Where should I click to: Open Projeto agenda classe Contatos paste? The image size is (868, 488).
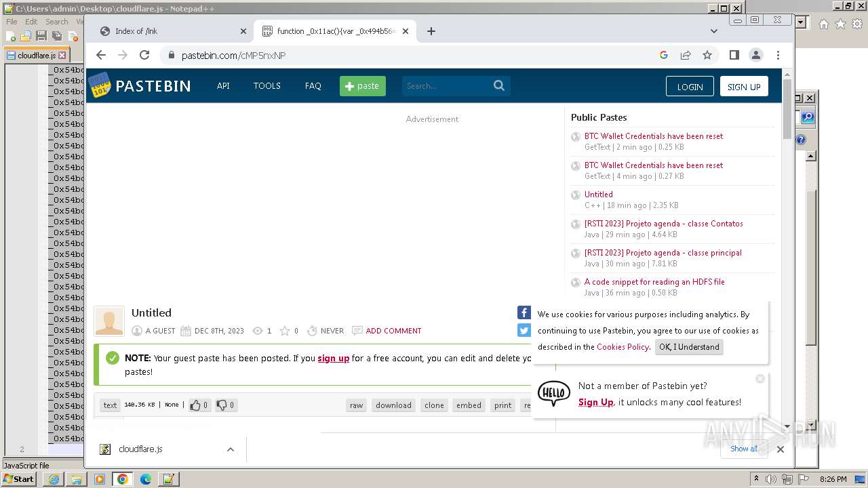[664, 224]
